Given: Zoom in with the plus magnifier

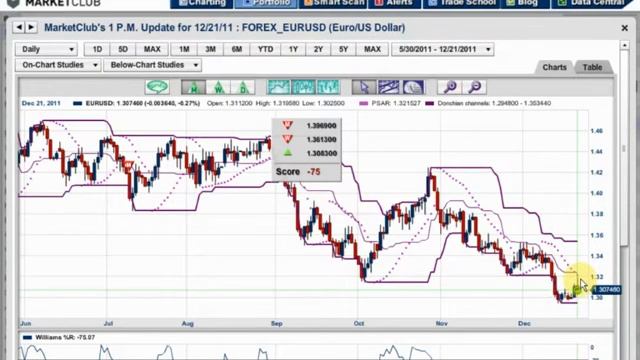Looking at the screenshot, I should pos(450,87).
